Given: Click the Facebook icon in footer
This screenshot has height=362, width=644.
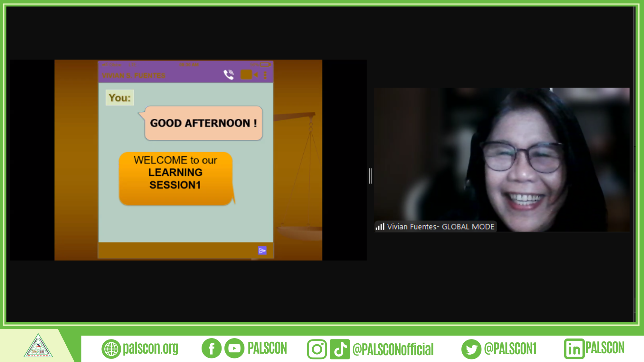Looking at the screenshot, I should point(211,348).
